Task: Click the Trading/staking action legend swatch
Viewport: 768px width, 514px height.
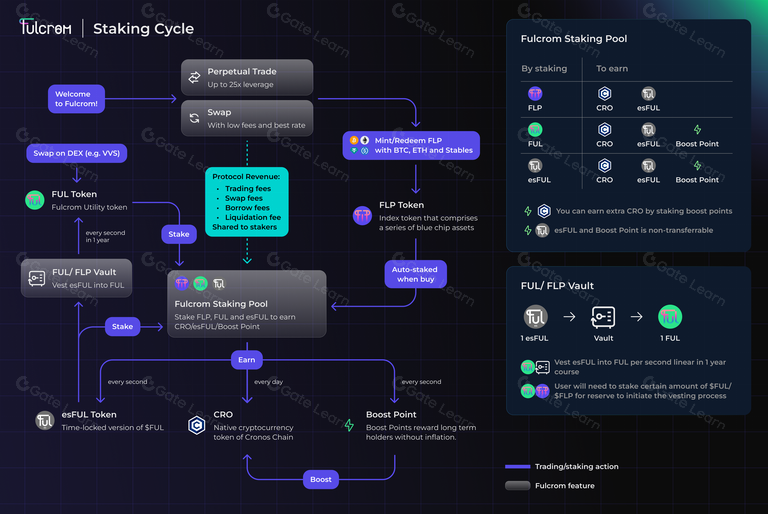Action: pyautogui.click(x=517, y=466)
